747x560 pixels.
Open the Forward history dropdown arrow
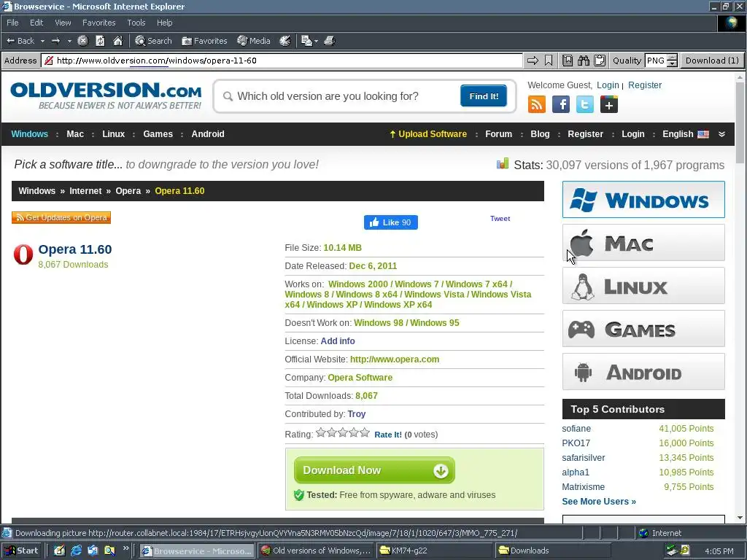(69, 41)
